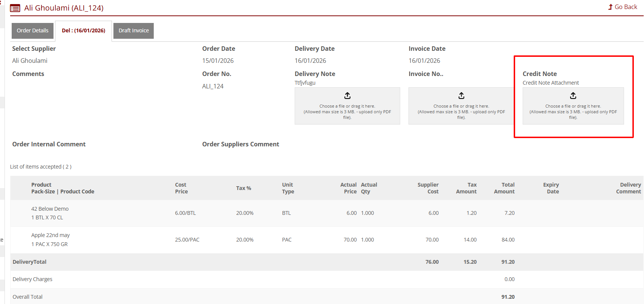Go back using the Go Back link

(626, 7)
